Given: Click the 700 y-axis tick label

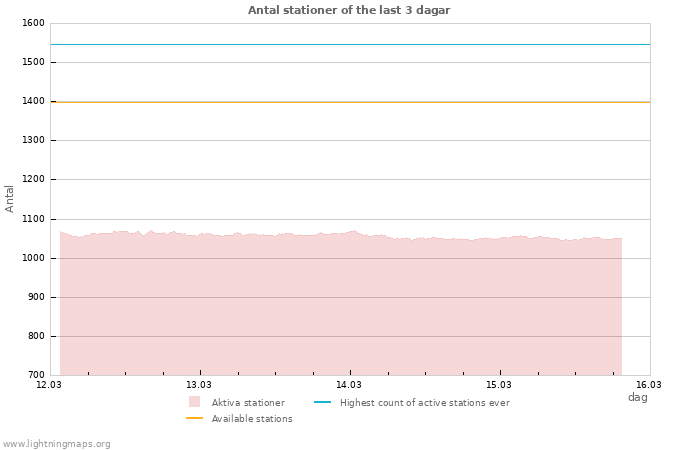Looking at the screenshot, I should (36, 375).
